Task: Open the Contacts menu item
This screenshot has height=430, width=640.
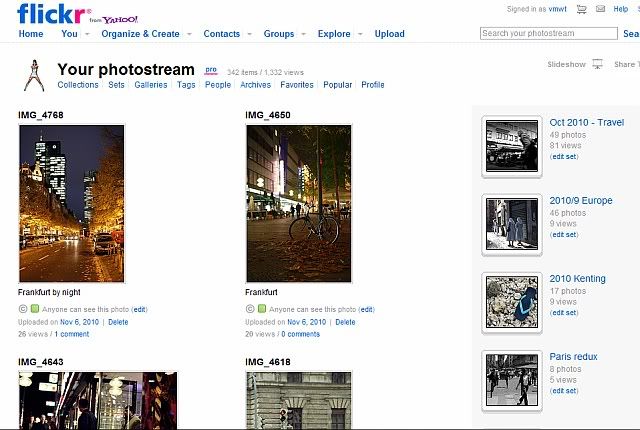Action: point(222,34)
